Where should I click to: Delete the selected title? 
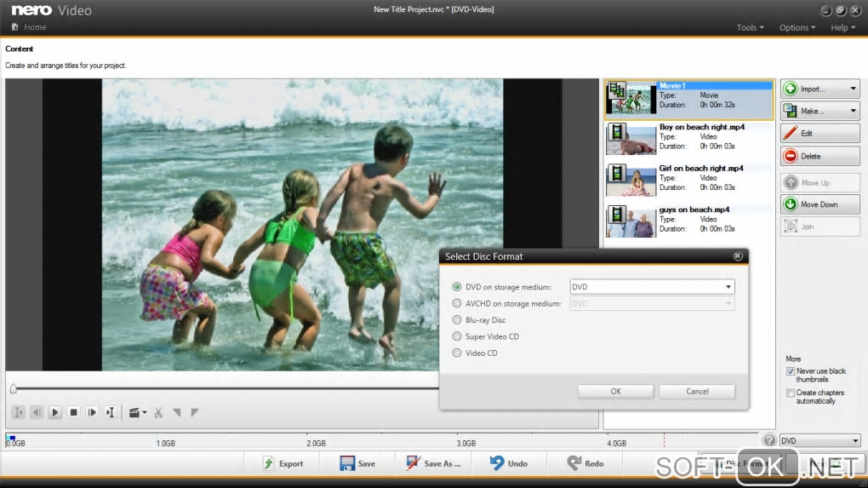pyautogui.click(x=819, y=156)
